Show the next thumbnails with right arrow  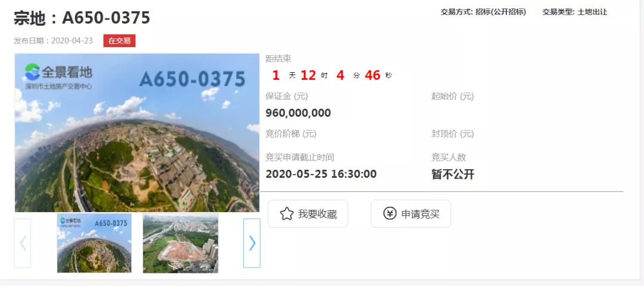click(252, 243)
